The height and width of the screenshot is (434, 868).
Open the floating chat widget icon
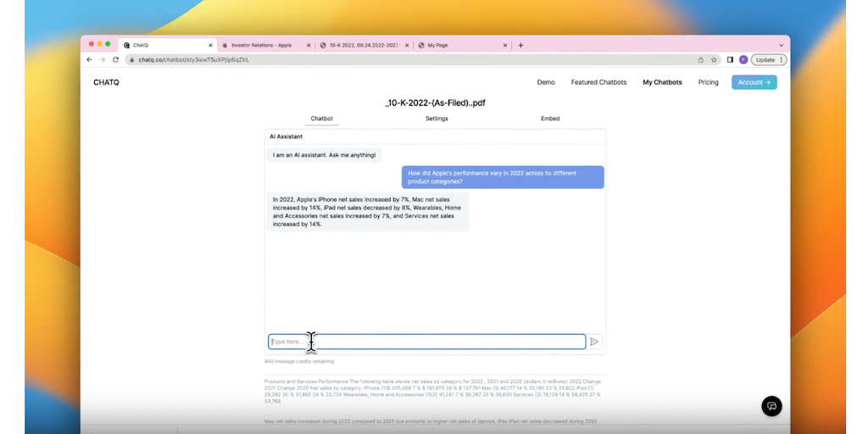pyautogui.click(x=771, y=406)
